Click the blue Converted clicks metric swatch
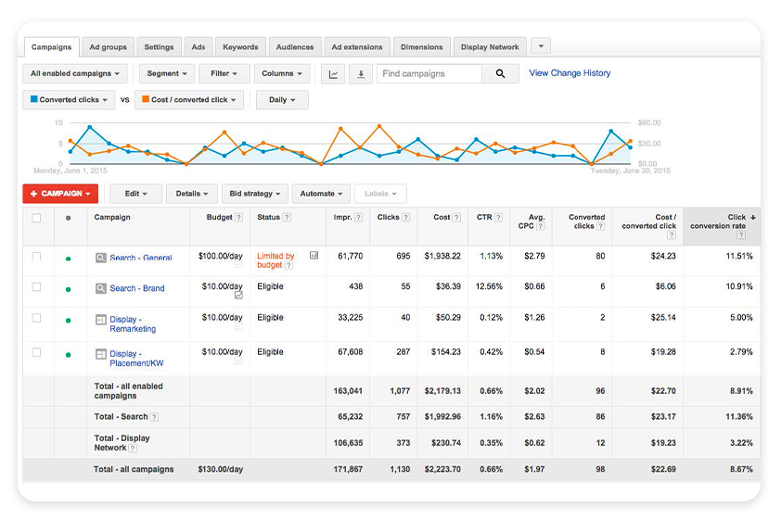The image size is (782, 532). pos(34,100)
